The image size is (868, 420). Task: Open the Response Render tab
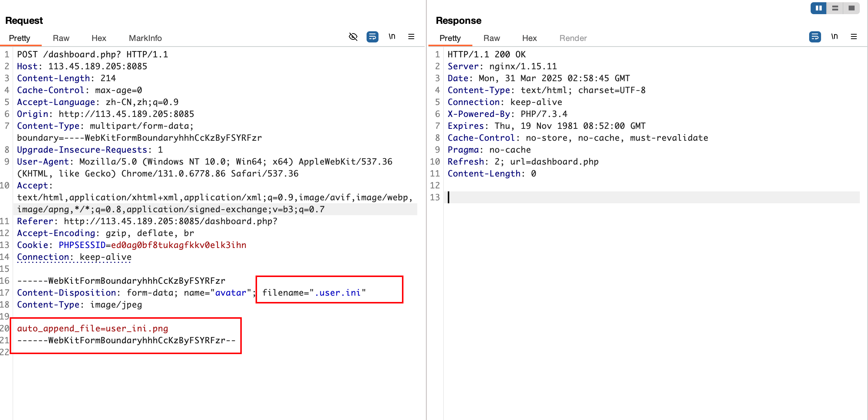573,38
